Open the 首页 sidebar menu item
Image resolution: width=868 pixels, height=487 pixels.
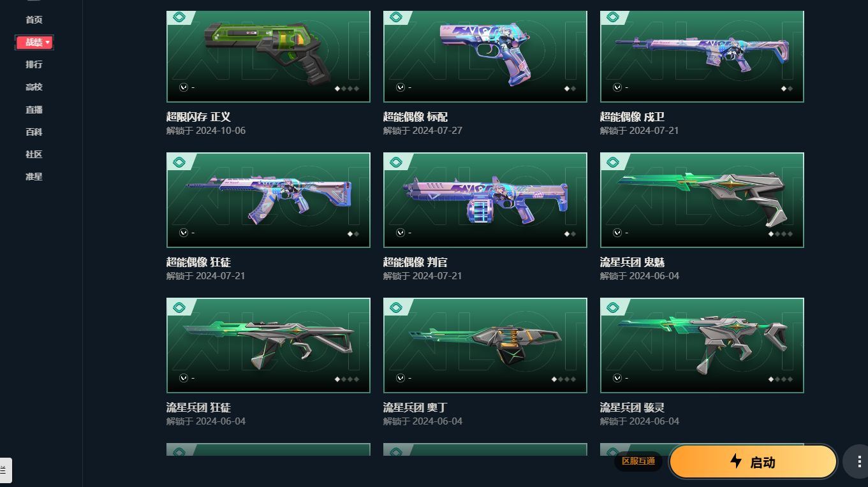click(x=34, y=20)
